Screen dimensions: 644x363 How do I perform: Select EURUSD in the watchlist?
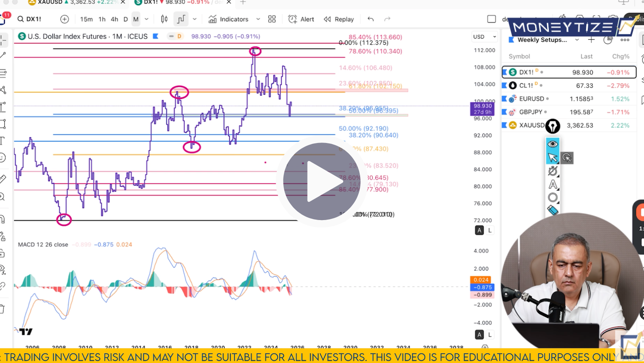569,99
